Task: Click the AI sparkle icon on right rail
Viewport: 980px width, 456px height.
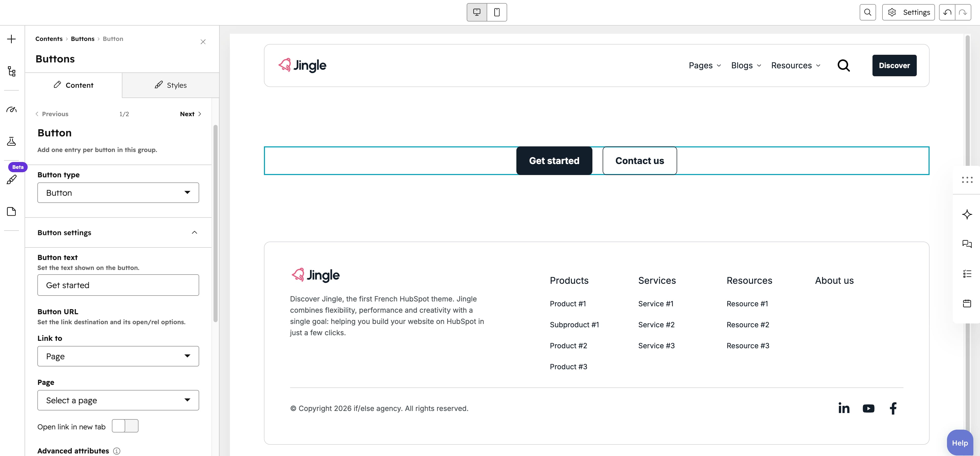Action: [x=967, y=214]
